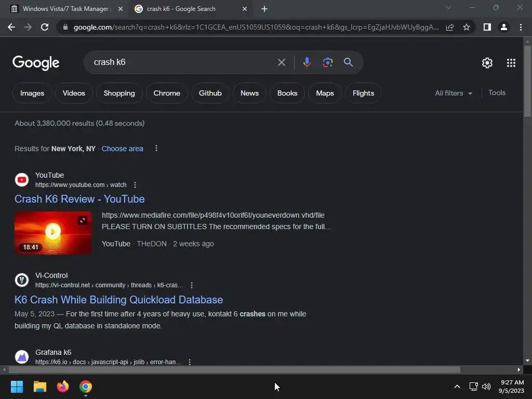Search by image with Google Lens
This screenshot has height=399, width=532.
tap(327, 62)
